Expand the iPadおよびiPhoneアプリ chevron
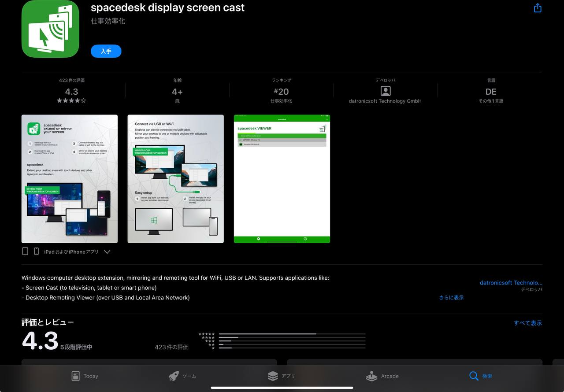 pyautogui.click(x=107, y=252)
